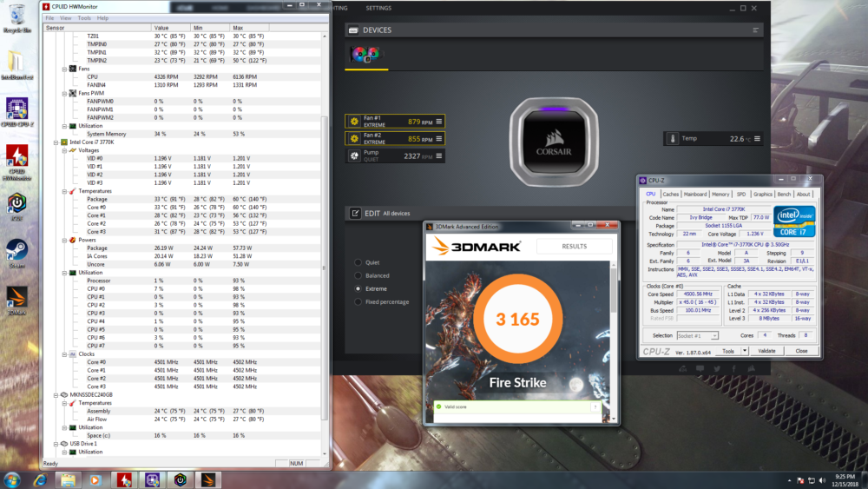Click the Valid score help question mark
Screen dimensions: 868x489
595,407
